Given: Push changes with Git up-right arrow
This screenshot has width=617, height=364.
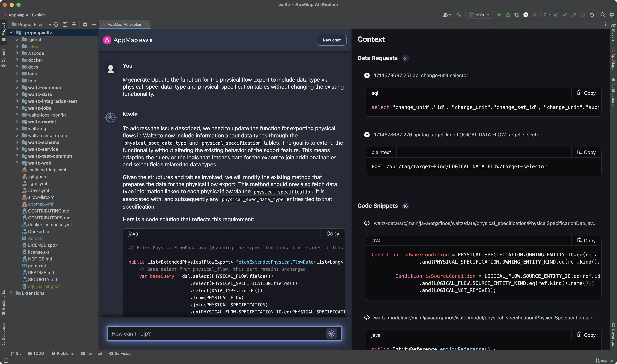Looking at the screenshot, I should (574, 15).
